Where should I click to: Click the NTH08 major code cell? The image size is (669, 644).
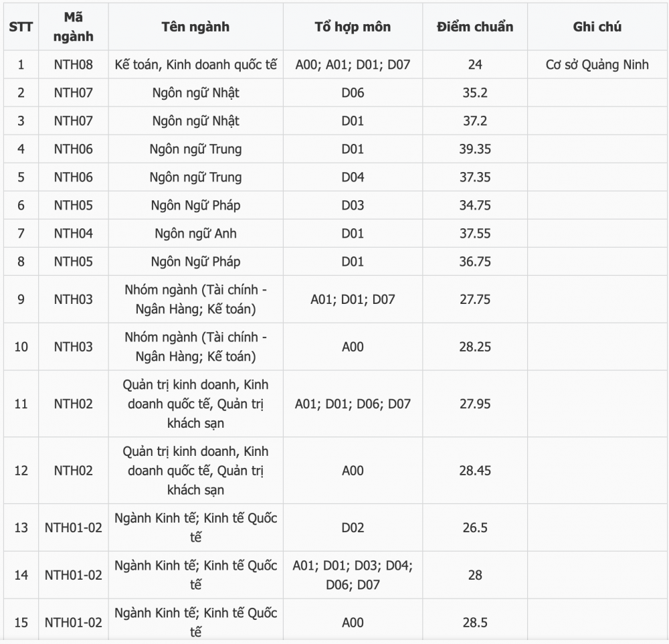[74, 64]
